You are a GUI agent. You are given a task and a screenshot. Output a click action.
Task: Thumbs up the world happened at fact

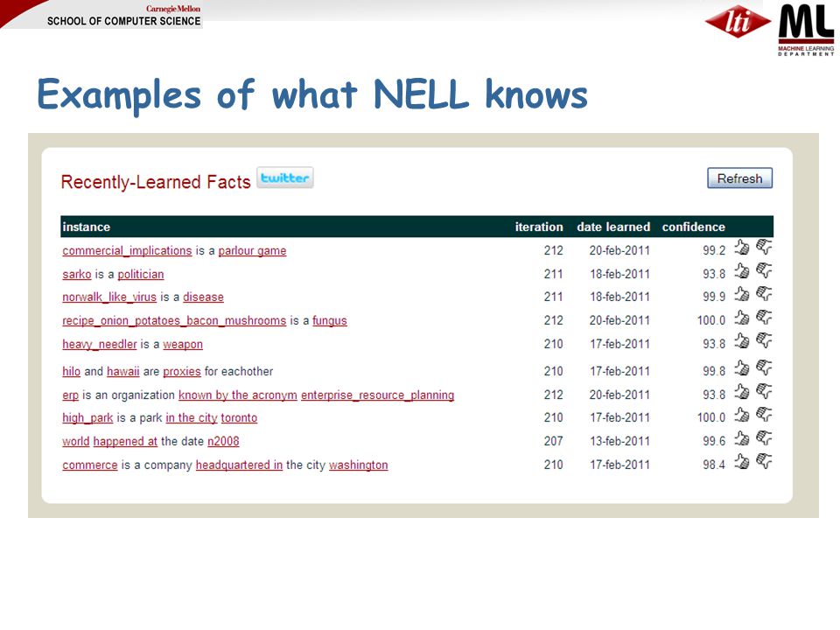tap(741, 438)
